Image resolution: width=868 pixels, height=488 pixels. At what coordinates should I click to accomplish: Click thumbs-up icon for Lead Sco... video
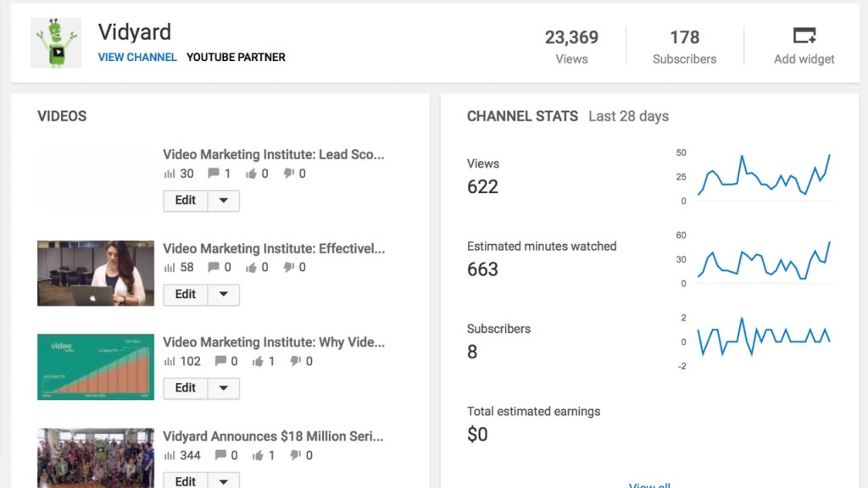[x=251, y=174]
